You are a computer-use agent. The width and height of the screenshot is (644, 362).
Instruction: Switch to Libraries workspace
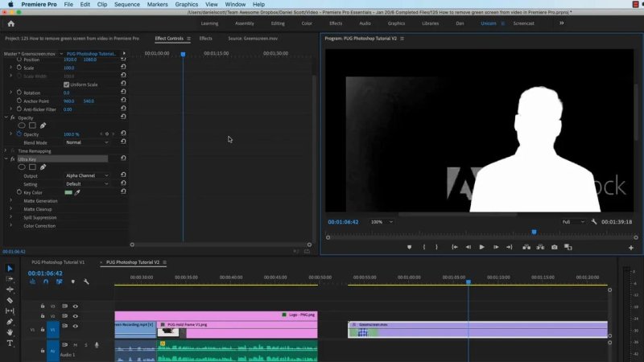click(430, 23)
